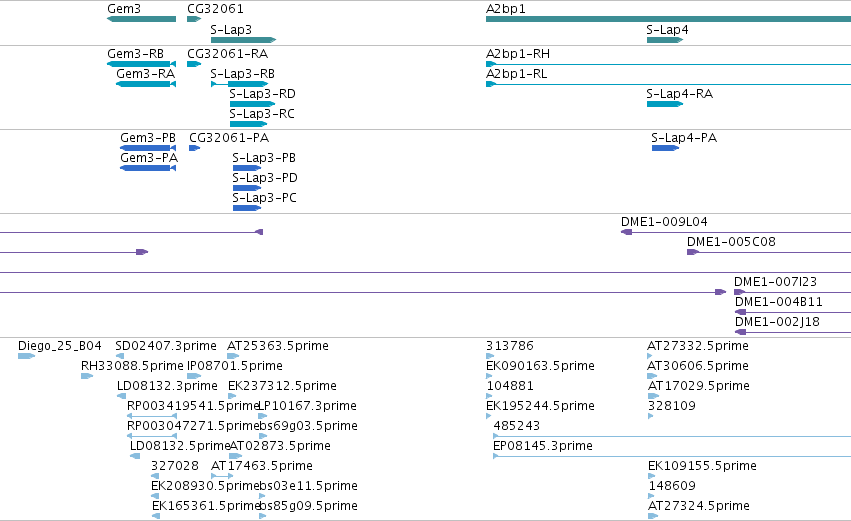Click the EK165361.5prime EST label

(206, 506)
